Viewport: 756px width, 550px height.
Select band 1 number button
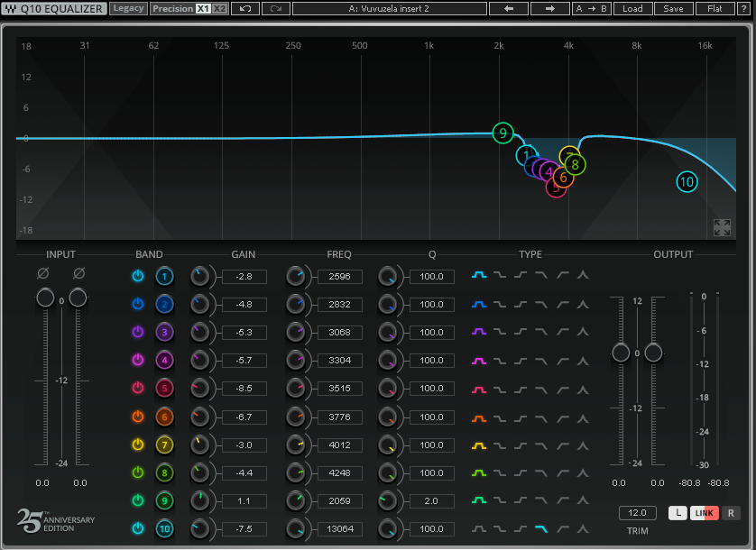tap(164, 276)
